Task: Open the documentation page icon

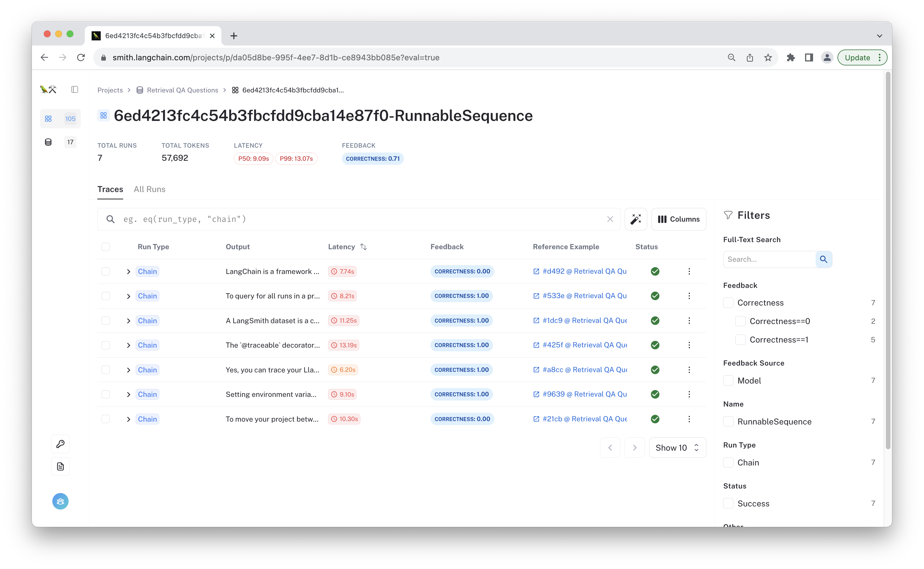Action: pyautogui.click(x=60, y=467)
